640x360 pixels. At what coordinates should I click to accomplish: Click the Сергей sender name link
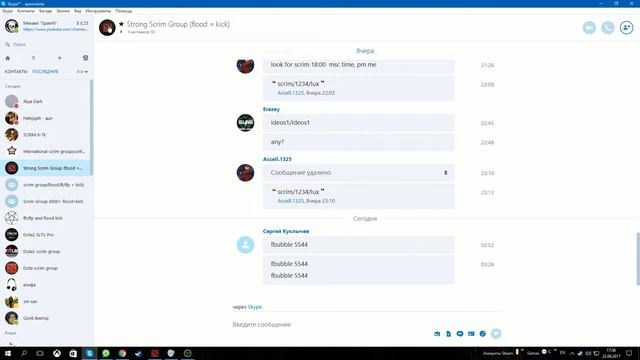point(286,231)
